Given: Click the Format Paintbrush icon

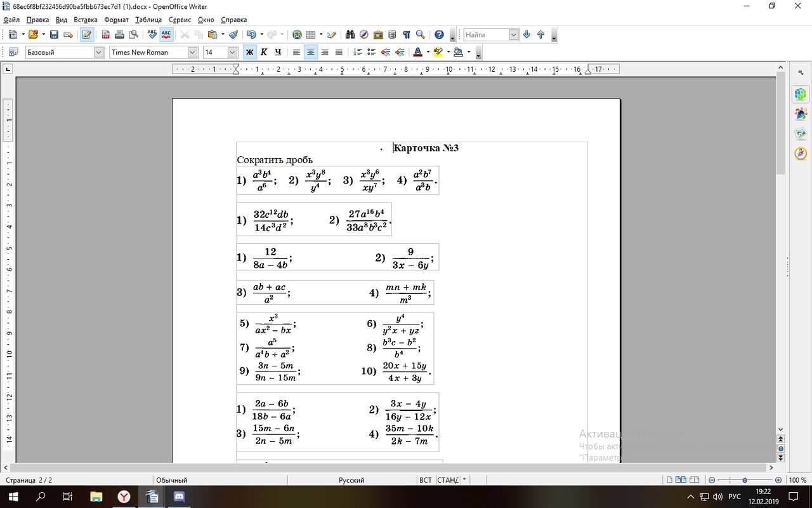Looking at the screenshot, I should click(x=233, y=35).
